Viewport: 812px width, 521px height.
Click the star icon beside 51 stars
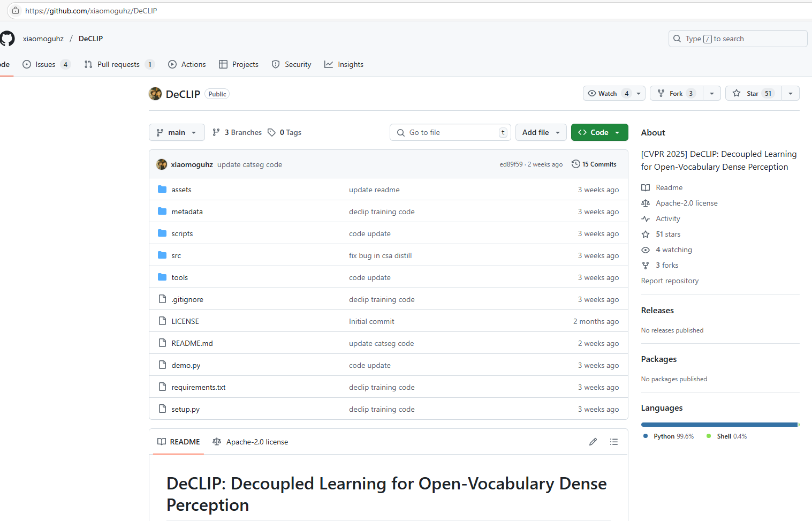[646, 234]
